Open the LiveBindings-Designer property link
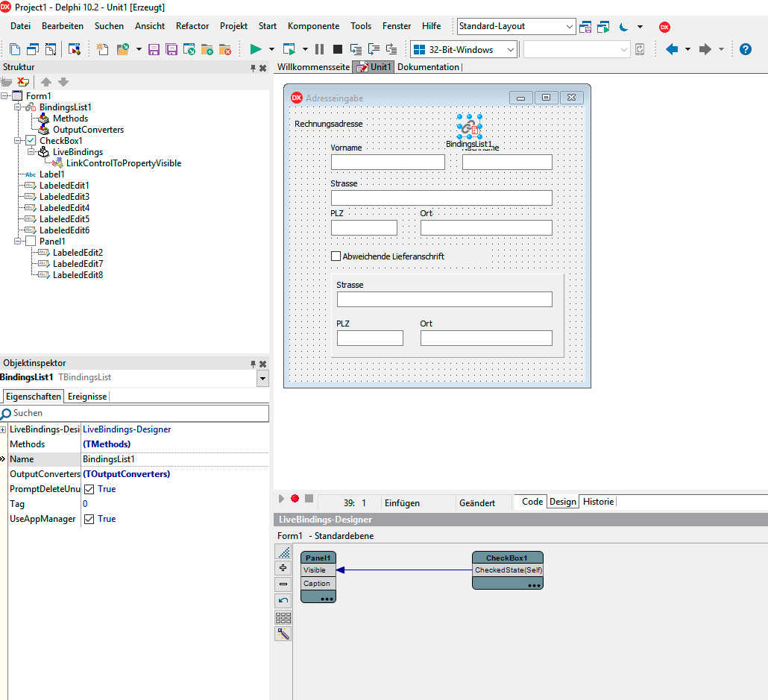768x700 pixels. click(x=127, y=429)
